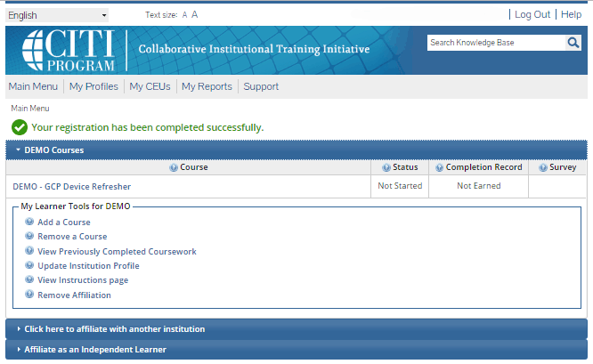Click the icon next to Add a Course
593x364 pixels.
(29, 222)
